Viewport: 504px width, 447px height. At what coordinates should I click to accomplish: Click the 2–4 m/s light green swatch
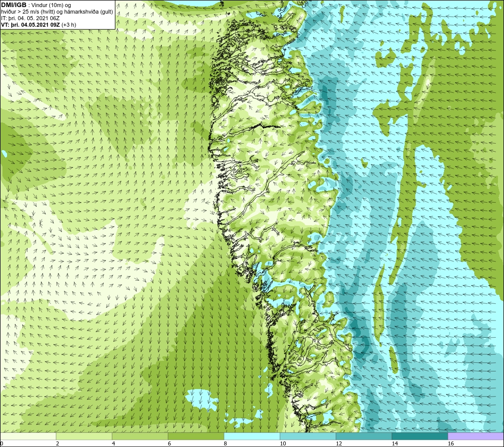84,436
